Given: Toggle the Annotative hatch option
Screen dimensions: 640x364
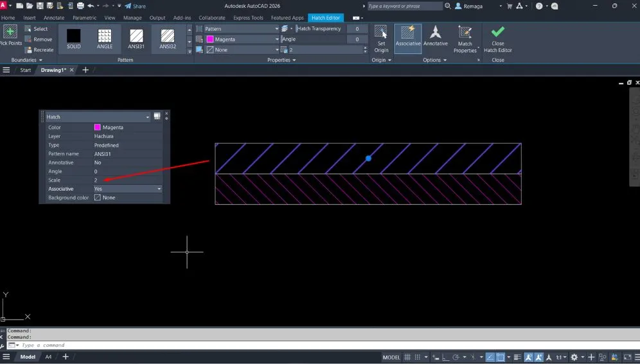Looking at the screenshot, I should tap(435, 37).
